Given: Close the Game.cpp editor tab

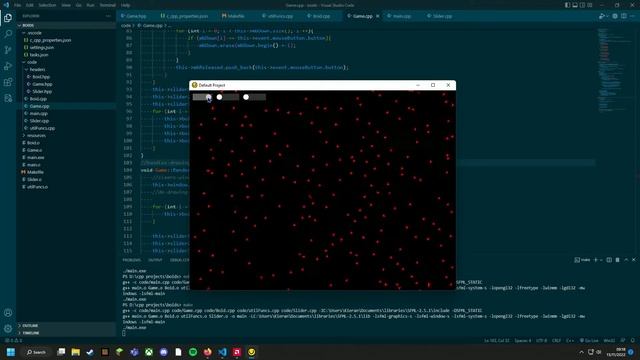Looking at the screenshot, I should click(378, 16).
